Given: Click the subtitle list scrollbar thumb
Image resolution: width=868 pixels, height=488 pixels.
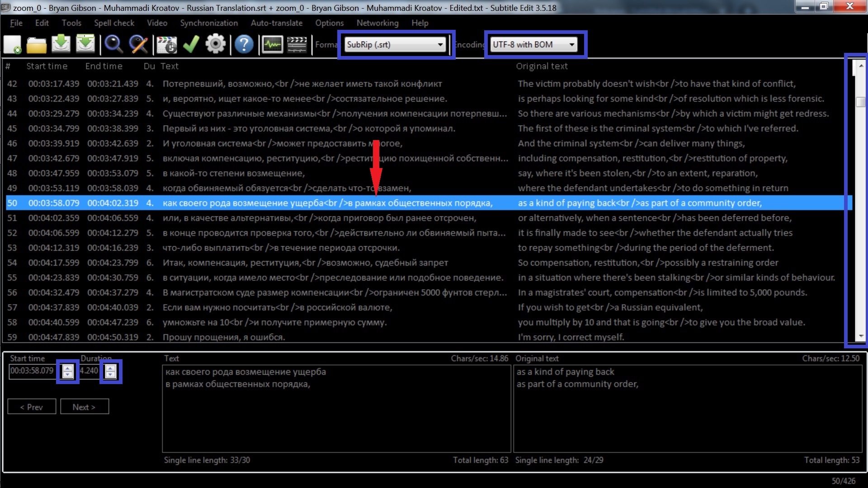Looking at the screenshot, I should 861,102.
